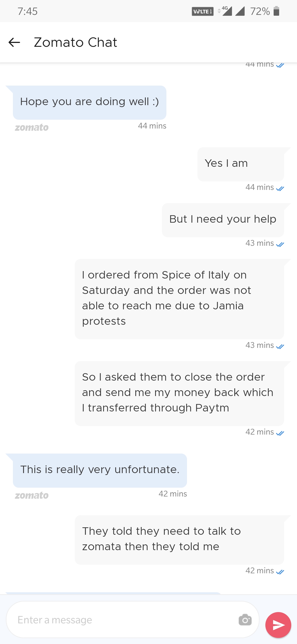The height and width of the screenshot is (644, 297).
Task: Tap the Paytm refund request message
Action: (x=179, y=393)
